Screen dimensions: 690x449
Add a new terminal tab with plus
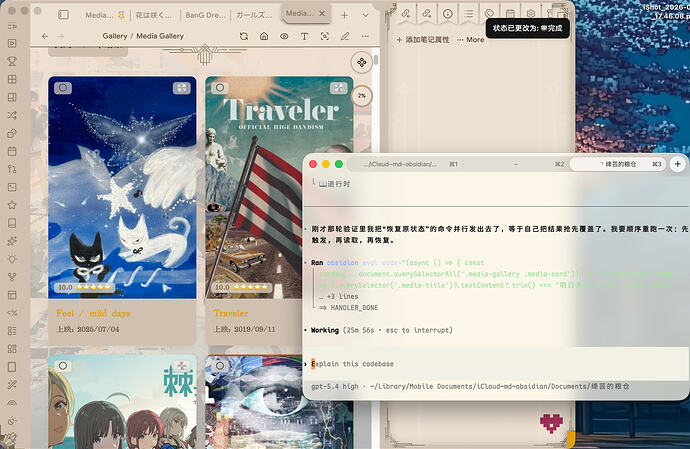678,164
